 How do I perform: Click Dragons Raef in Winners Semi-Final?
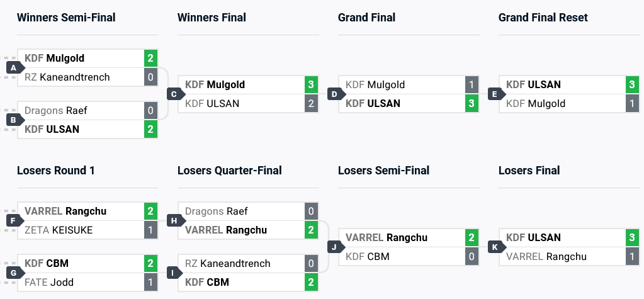click(56, 110)
